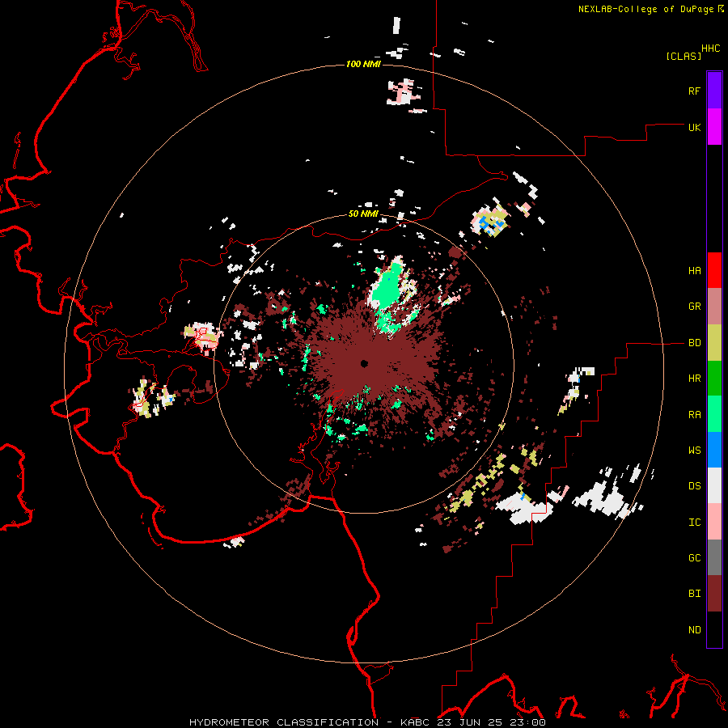Click the GC gray legend swatch
Viewport: 728px width, 728px height.
pos(714,557)
